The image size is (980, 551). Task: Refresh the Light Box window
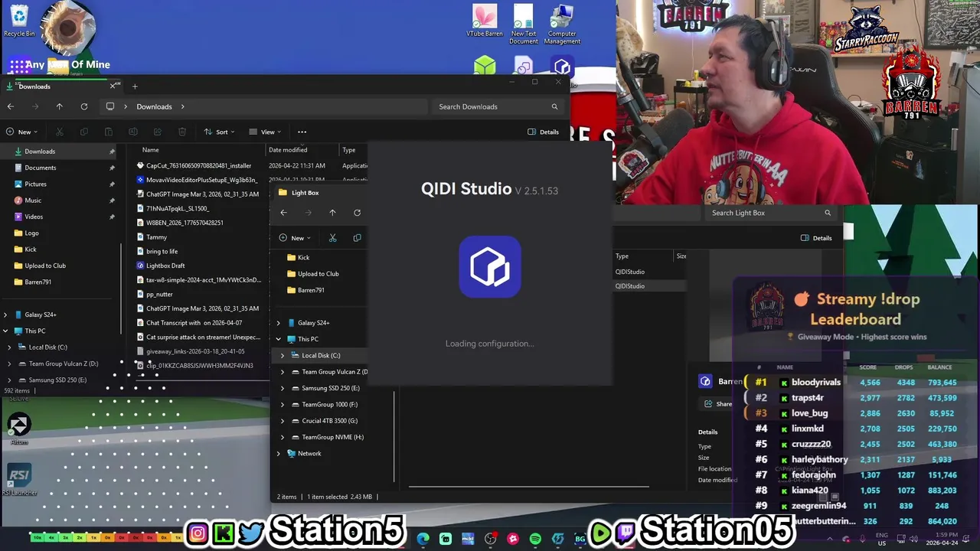click(x=357, y=213)
